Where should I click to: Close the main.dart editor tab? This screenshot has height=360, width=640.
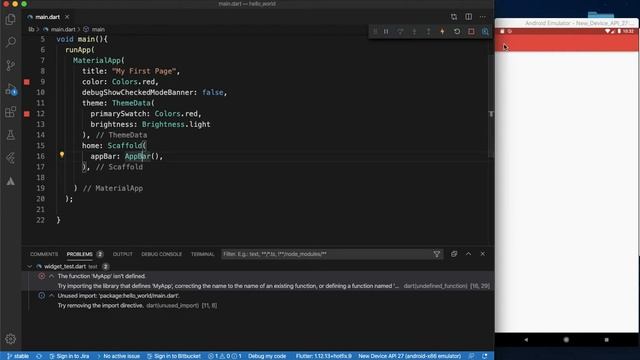[x=67, y=17]
